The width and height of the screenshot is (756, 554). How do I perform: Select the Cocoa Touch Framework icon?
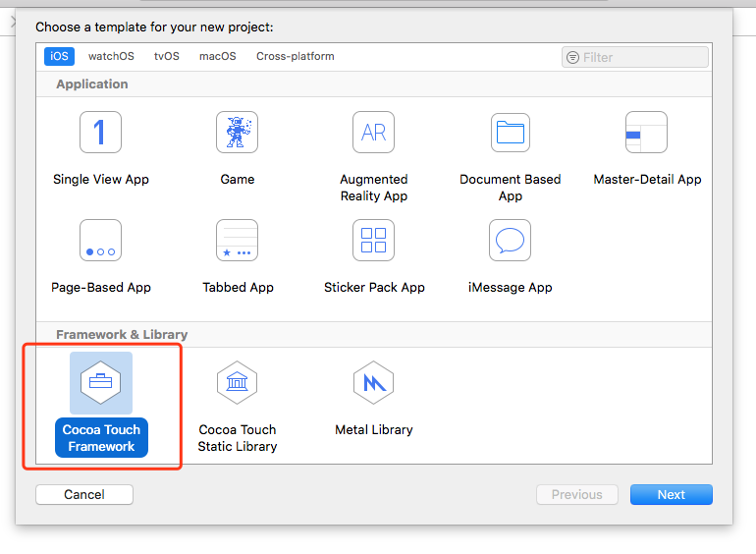point(101,383)
